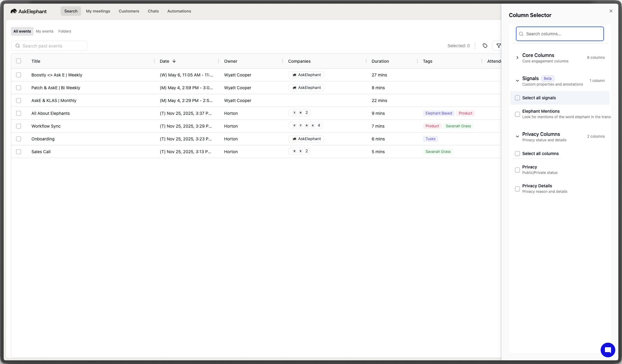Check the Patch & AskE | Bi Weekly row
Image resolution: width=622 pixels, height=364 pixels.
coord(19,88)
